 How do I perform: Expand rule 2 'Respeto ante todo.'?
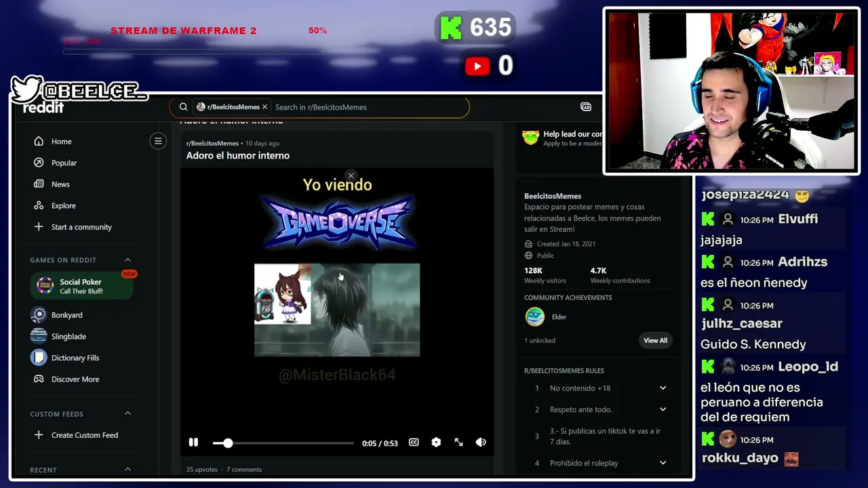coord(663,409)
